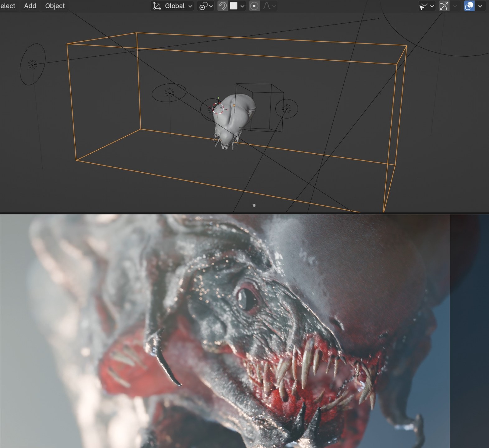Toggle proportional editing on or off

point(254,6)
